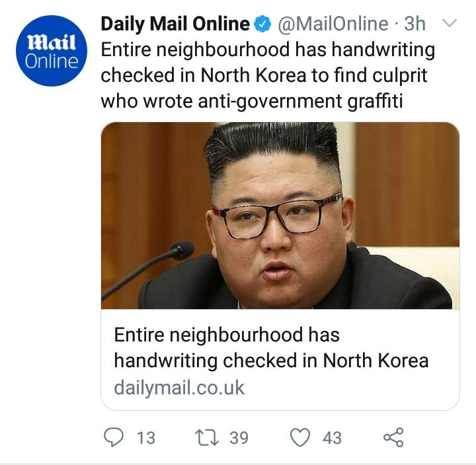
Task: Click the link card headline text
Action: (x=271, y=347)
